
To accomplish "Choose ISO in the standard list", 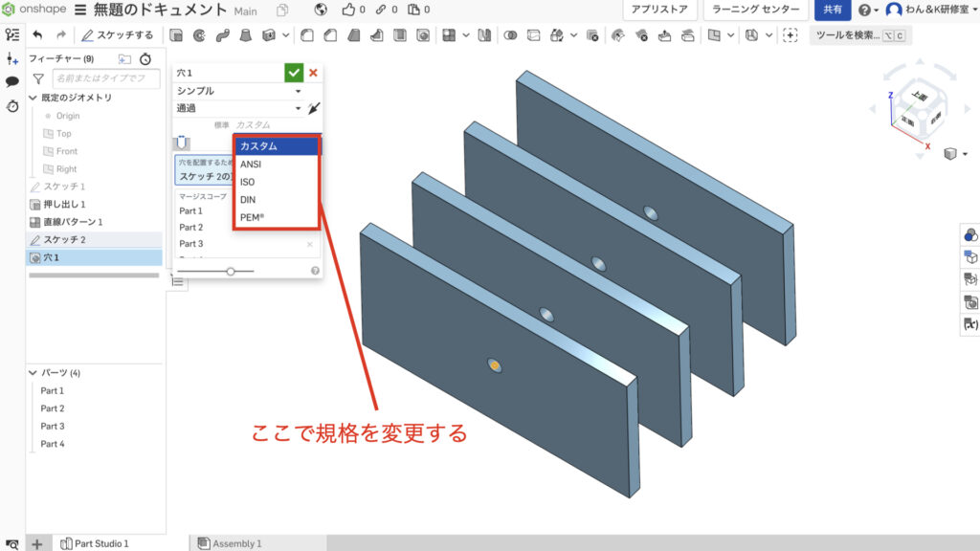I will 277,182.
